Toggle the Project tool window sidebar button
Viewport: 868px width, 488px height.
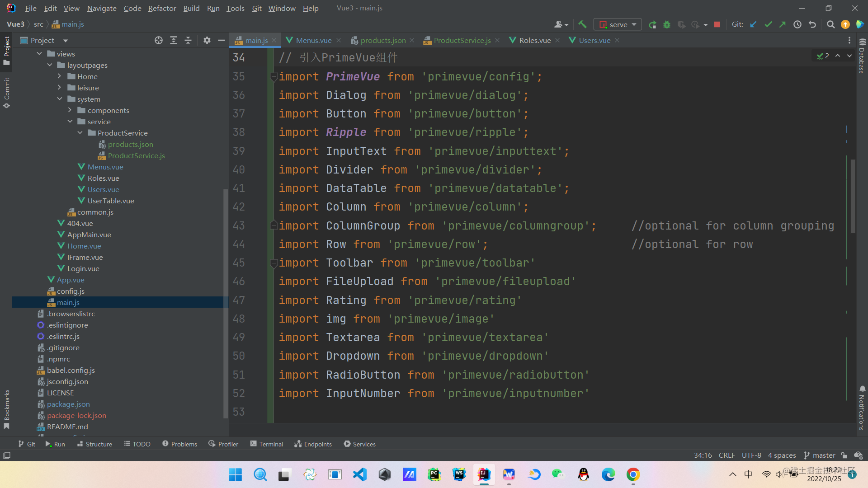pyautogui.click(x=6, y=50)
